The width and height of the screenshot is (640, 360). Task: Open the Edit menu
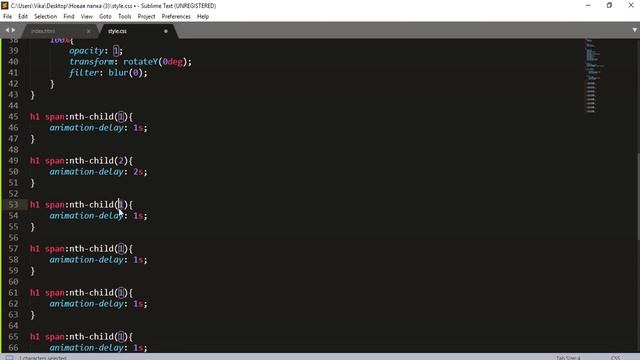23,16
